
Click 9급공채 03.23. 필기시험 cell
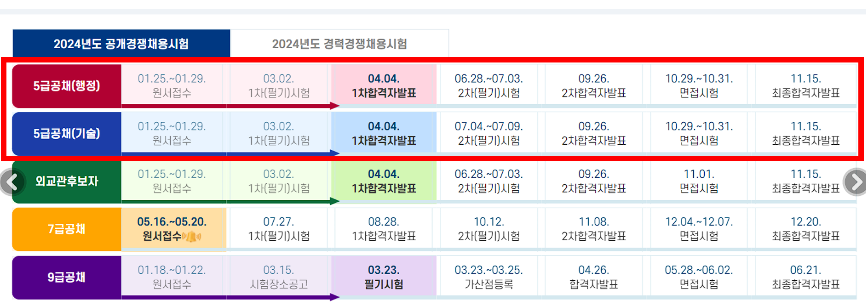click(x=384, y=277)
